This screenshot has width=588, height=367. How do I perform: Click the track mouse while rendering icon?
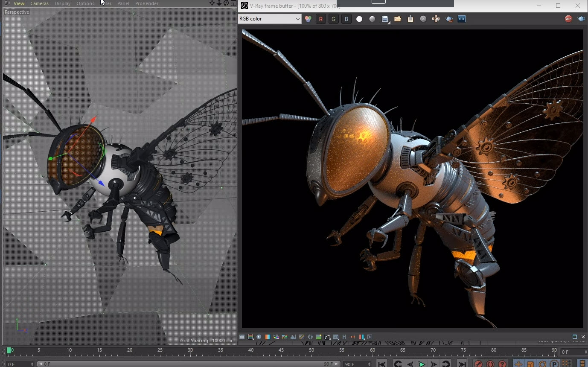436,19
